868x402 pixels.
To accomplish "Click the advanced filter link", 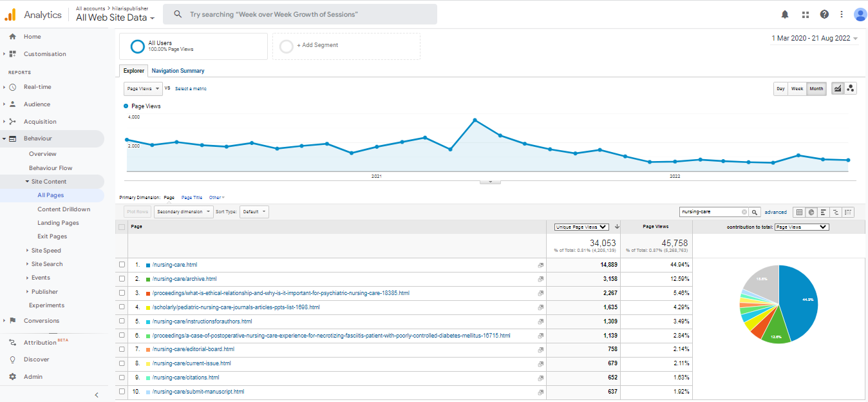I will point(775,212).
